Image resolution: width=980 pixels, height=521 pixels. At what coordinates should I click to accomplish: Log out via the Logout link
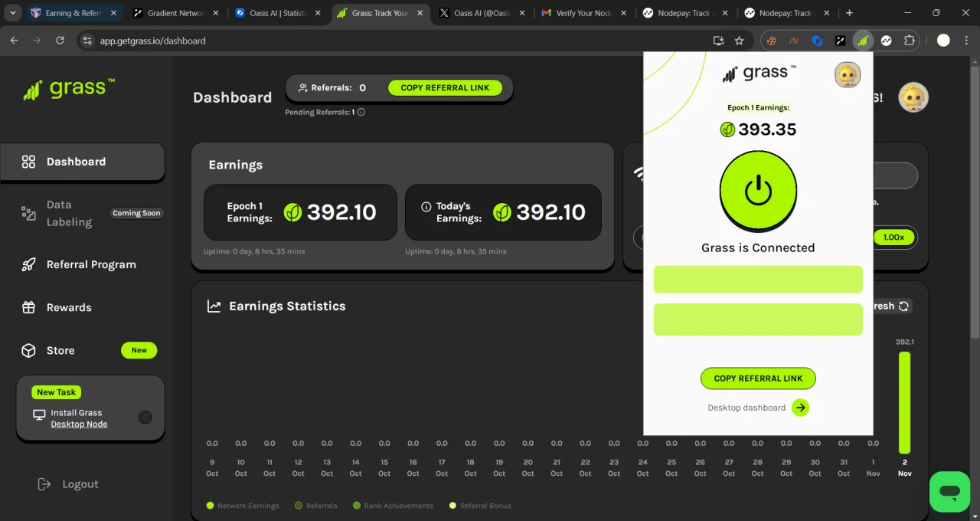pyautogui.click(x=69, y=484)
